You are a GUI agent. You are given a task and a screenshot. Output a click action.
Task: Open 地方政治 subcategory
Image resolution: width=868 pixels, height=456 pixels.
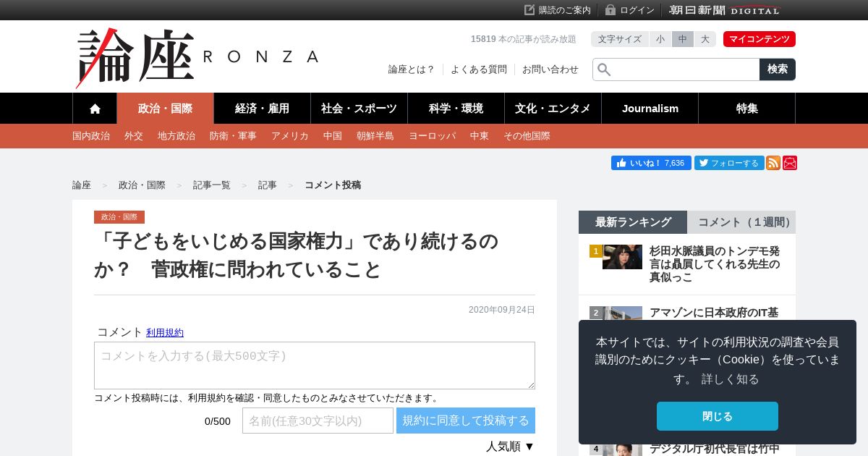pos(176,136)
